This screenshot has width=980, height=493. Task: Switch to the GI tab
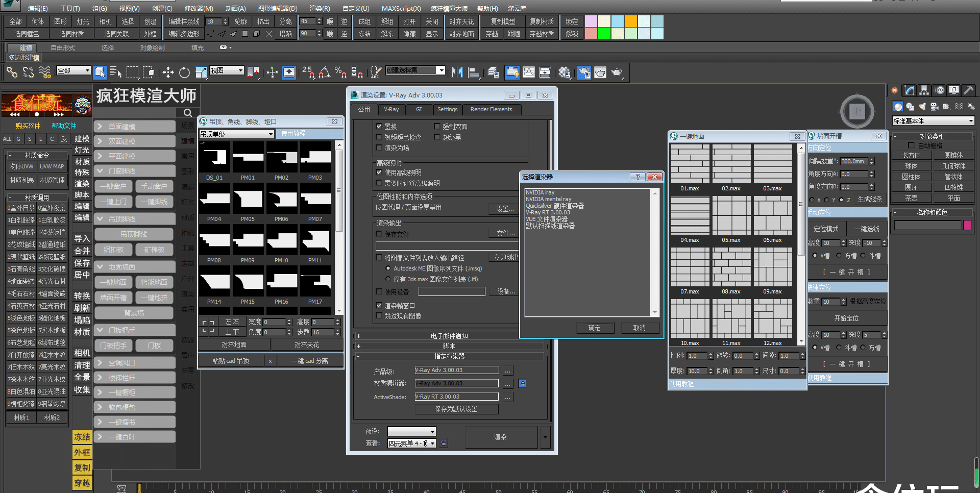pos(419,109)
